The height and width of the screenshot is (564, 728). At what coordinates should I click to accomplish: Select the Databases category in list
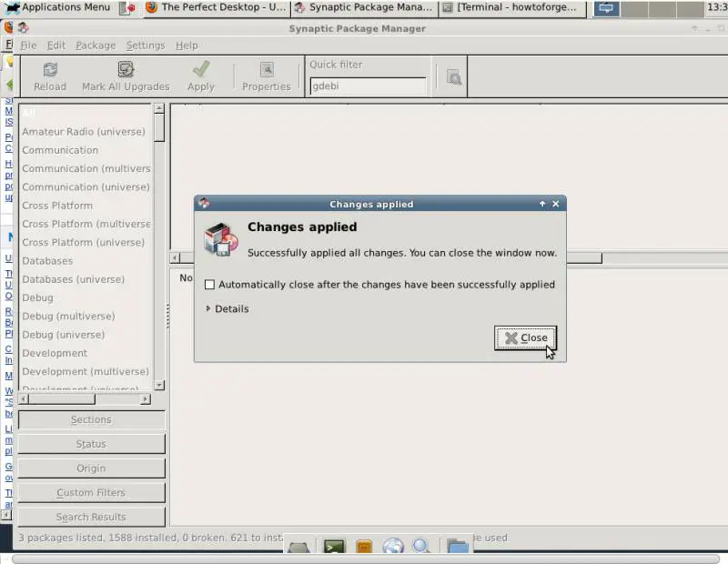pos(47,261)
